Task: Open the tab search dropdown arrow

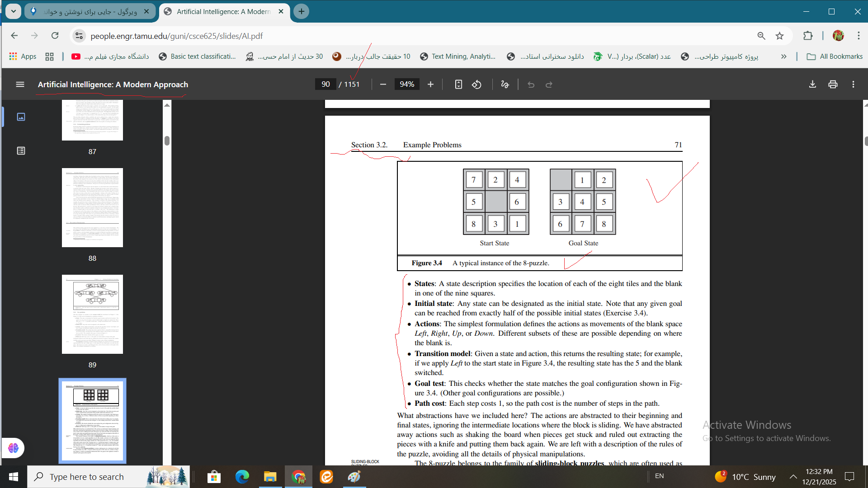Action: pos(13,11)
